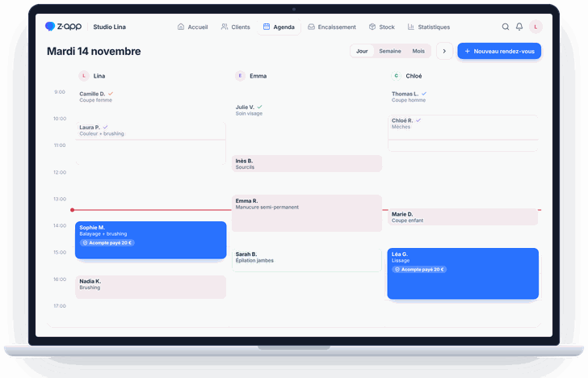Open Léa G. Lissage appointment
This screenshot has width=588, height=378.
point(463,274)
